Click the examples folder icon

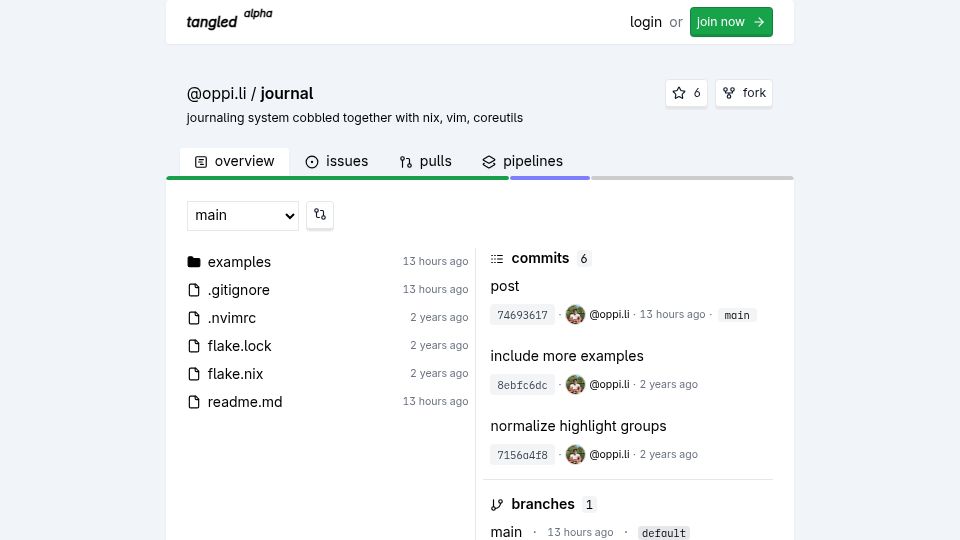(194, 262)
